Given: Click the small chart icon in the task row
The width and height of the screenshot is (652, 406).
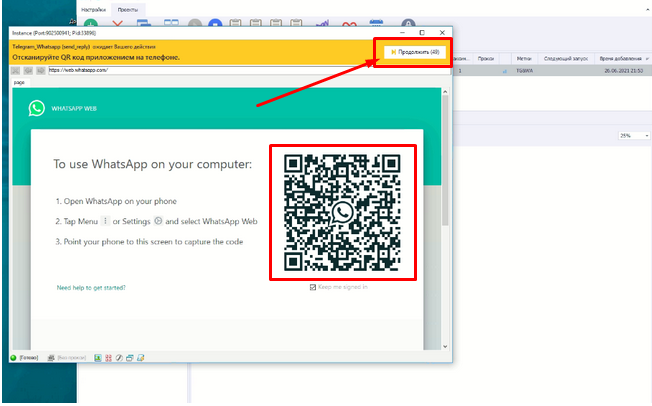Looking at the screenshot, I should (505, 71).
